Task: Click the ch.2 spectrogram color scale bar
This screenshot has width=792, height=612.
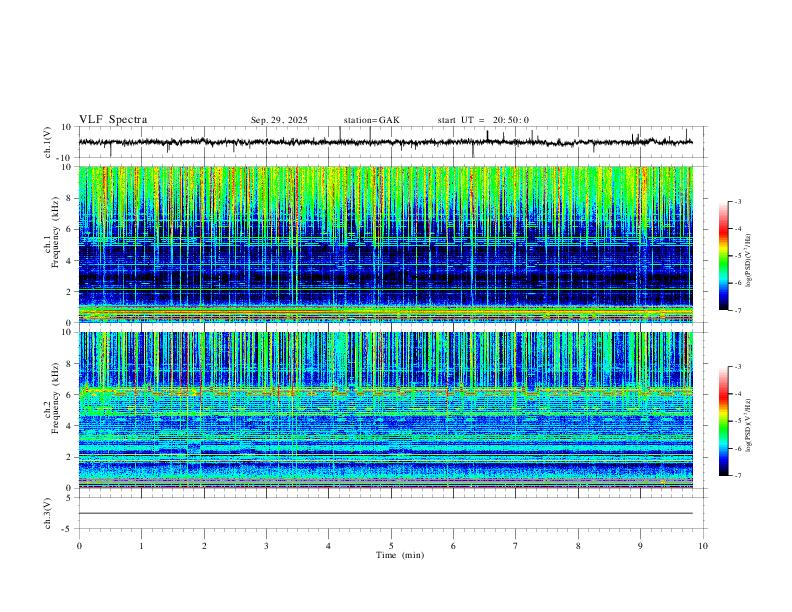Action: point(724,421)
